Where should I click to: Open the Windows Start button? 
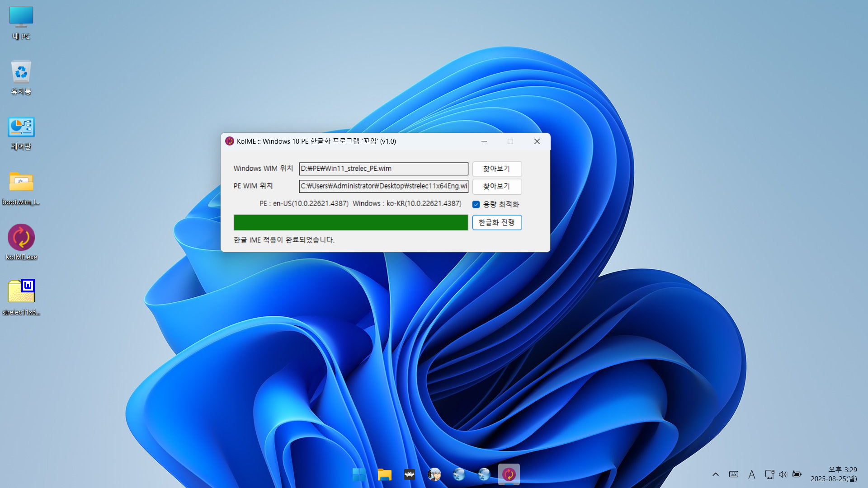click(x=359, y=474)
